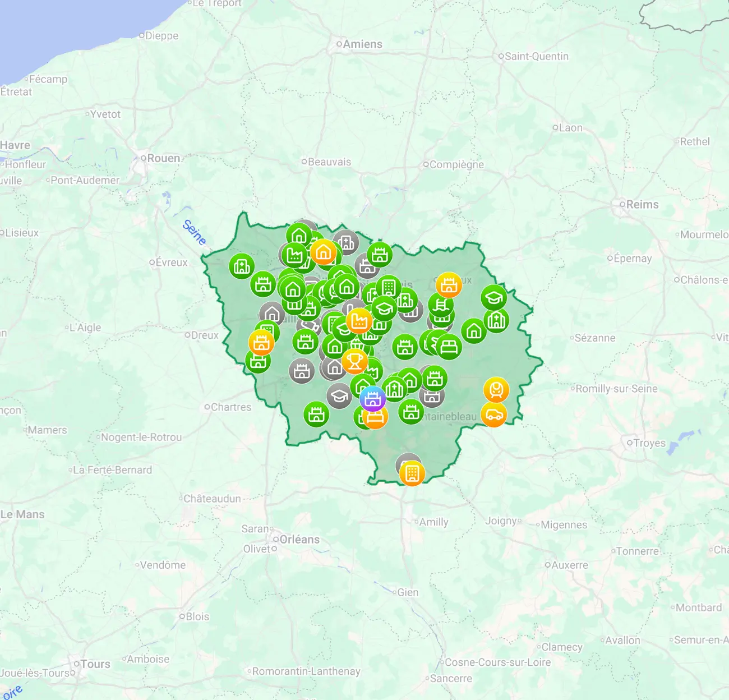
Task: Select the yellow factory marker in the central cluster
Action: (358, 321)
